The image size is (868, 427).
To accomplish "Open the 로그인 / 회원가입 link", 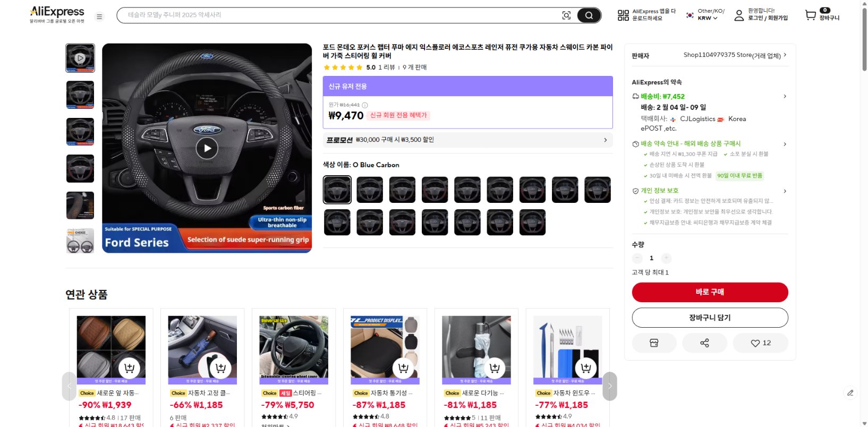I will 768,18.
